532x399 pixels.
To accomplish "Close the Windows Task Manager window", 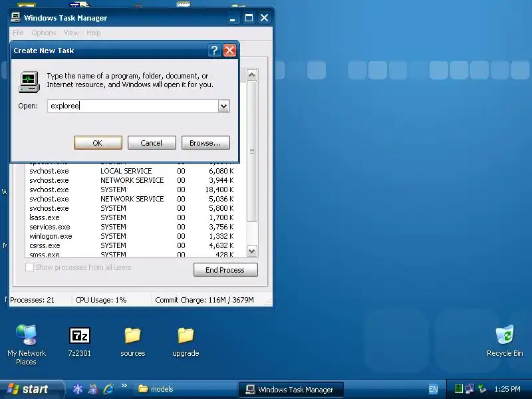I will pyautogui.click(x=264, y=18).
